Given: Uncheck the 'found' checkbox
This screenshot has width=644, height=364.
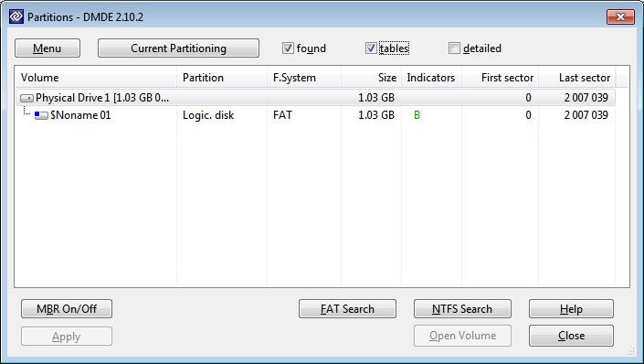Looking at the screenshot, I should click(x=288, y=48).
